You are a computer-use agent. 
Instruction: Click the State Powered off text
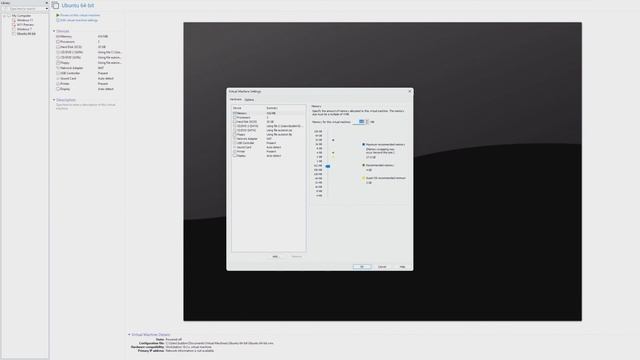click(x=174, y=340)
